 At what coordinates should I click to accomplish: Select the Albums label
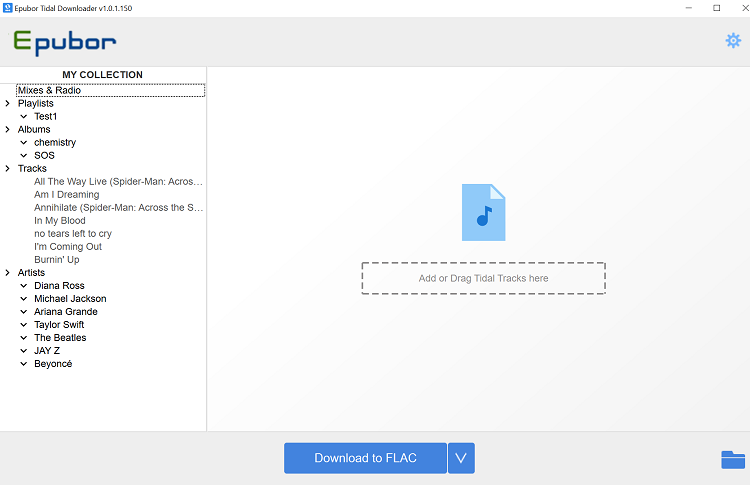[34, 129]
